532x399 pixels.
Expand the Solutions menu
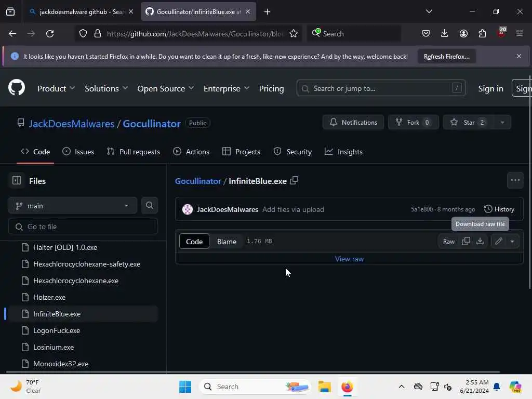click(106, 88)
